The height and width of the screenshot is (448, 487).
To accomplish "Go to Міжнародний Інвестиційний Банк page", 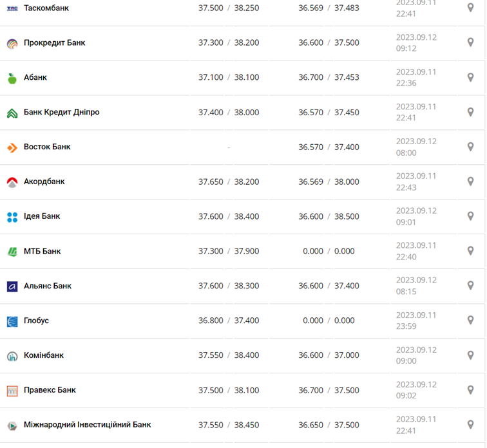I will (88, 425).
